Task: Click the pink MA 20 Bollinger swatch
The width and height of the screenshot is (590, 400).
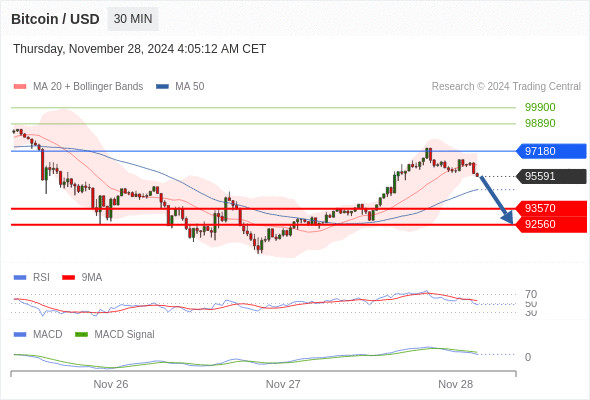Action: click(20, 87)
